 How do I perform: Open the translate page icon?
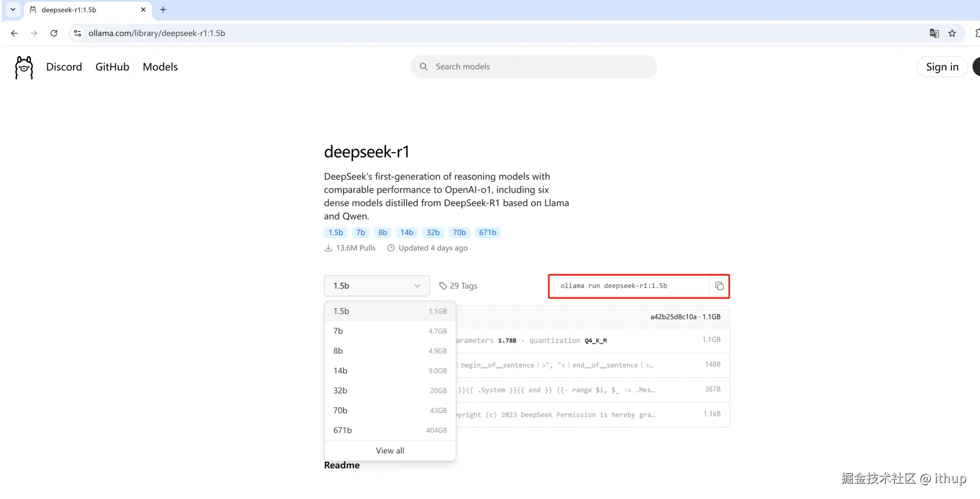coord(934,33)
